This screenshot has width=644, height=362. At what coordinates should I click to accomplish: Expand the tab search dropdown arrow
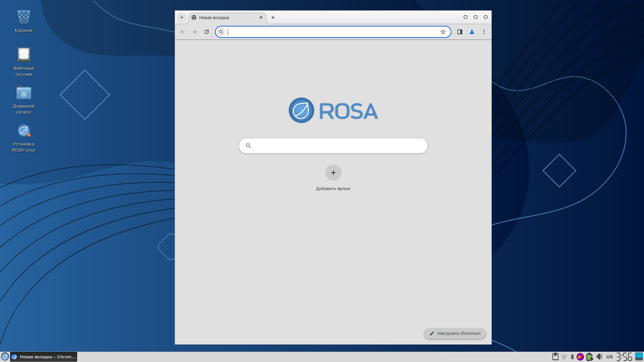(x=182, y=17)
